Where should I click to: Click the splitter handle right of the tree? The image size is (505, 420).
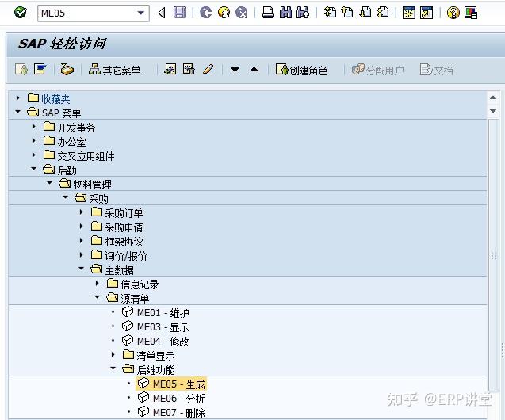tap(503, 350)
